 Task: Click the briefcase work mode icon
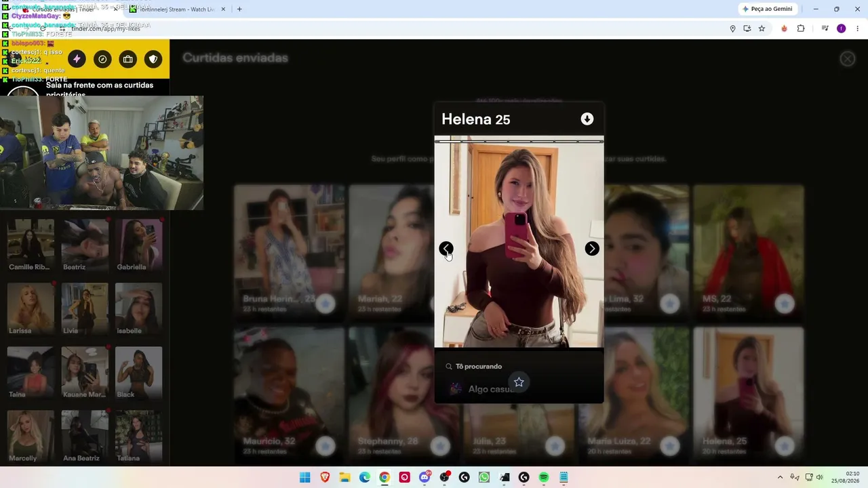(x=127, y=59)
